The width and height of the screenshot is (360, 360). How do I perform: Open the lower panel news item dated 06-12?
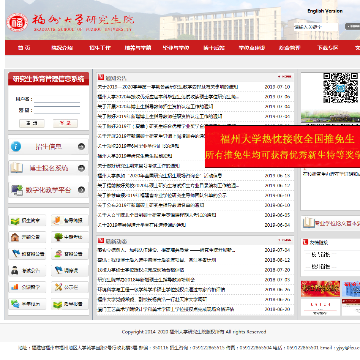pos(157,260)
